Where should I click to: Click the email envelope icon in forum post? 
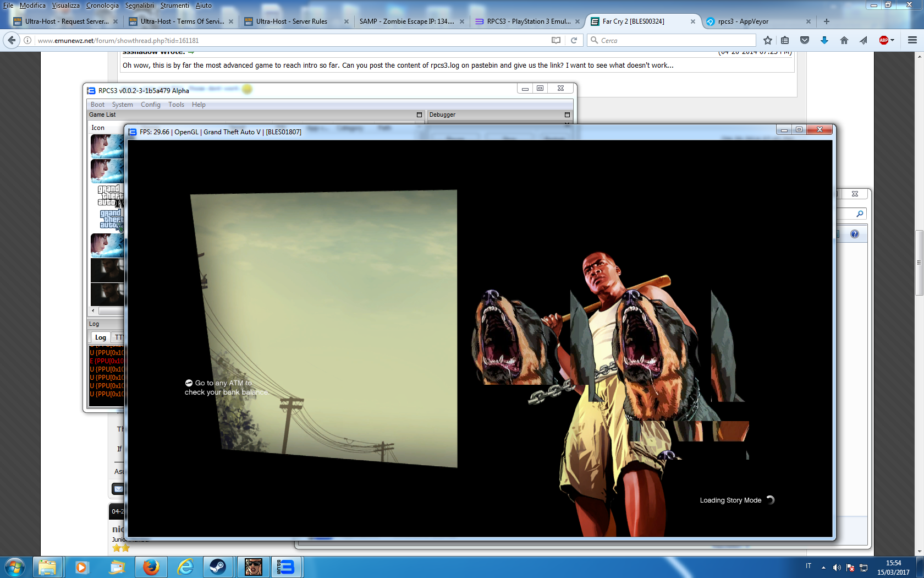pos(118,489)
